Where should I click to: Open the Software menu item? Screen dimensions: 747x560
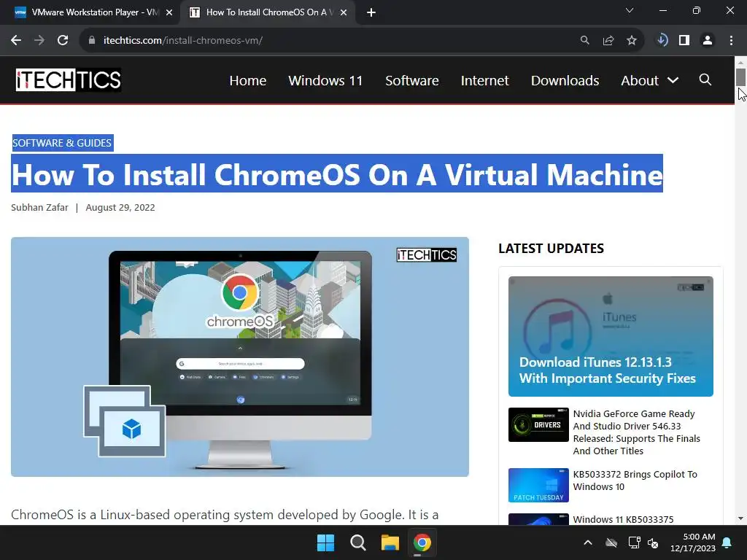pyautogui.click(x=411, y=80)
